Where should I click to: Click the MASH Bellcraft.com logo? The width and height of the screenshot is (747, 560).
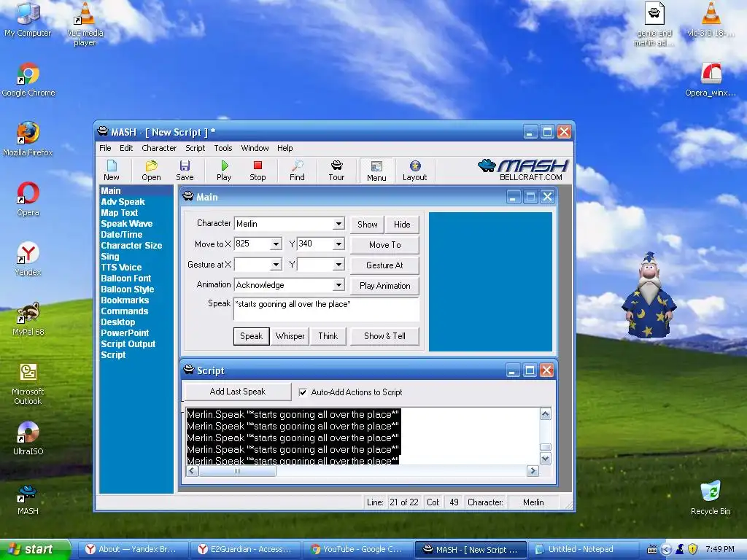[523, 170]
